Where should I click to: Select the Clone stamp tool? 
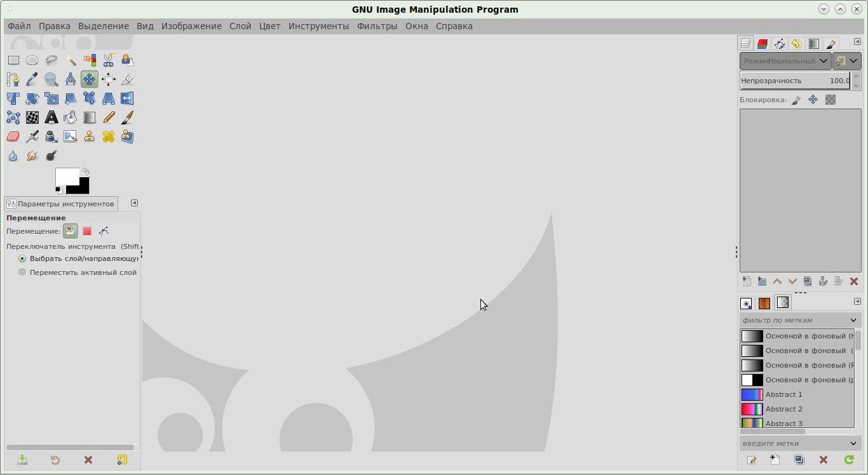click(90, 137)
